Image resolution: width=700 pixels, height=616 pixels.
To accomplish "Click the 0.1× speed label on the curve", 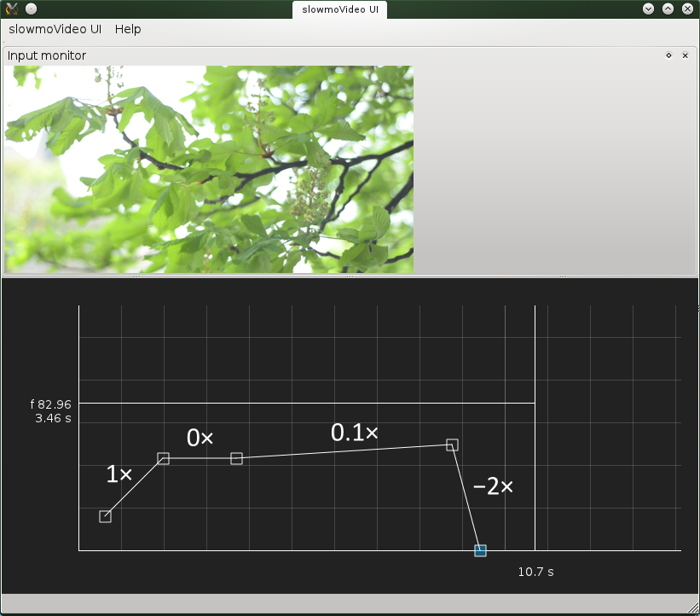I will [x=353, y=433].
